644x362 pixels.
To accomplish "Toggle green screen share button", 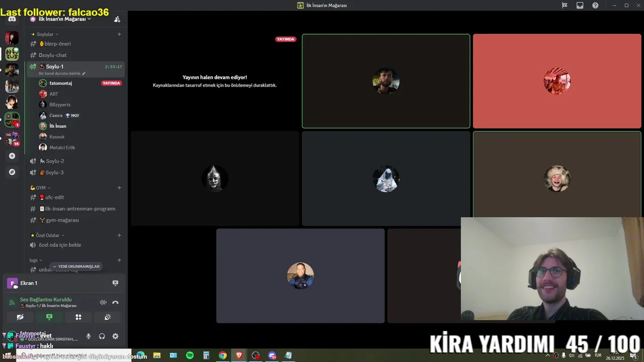I will (x=49, y=317).
